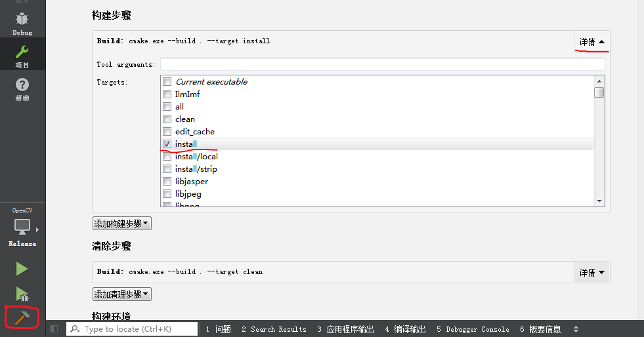Check the edit_cache target
Viewport: 644px width, 337px height.
click(x=167, y=132)
